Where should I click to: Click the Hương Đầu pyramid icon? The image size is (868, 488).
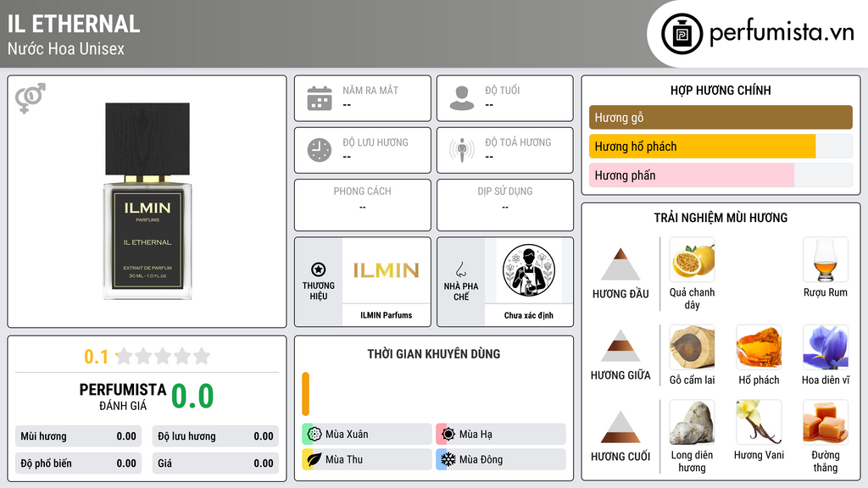coord(620,264)
